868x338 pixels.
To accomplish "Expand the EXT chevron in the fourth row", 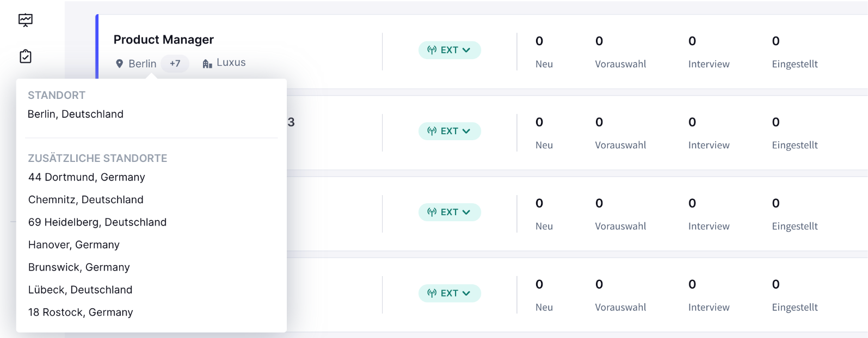I will [466, 293].
